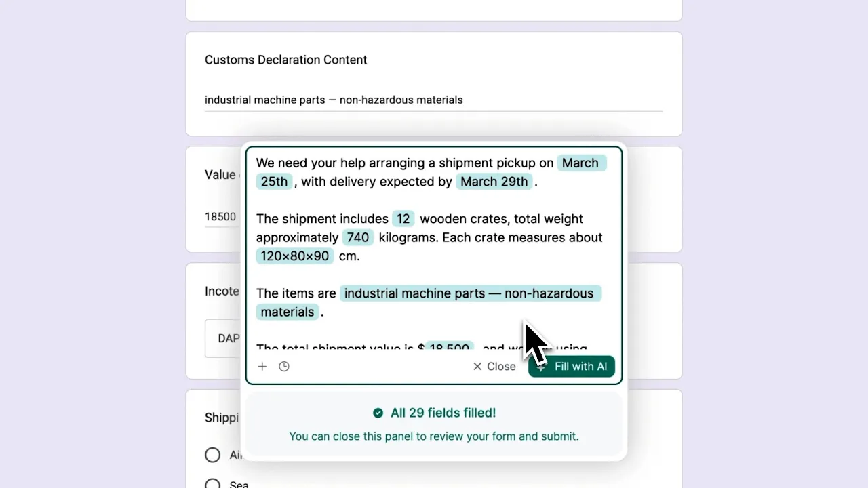Click the plus icon in the AI panel

coord(262,367)
